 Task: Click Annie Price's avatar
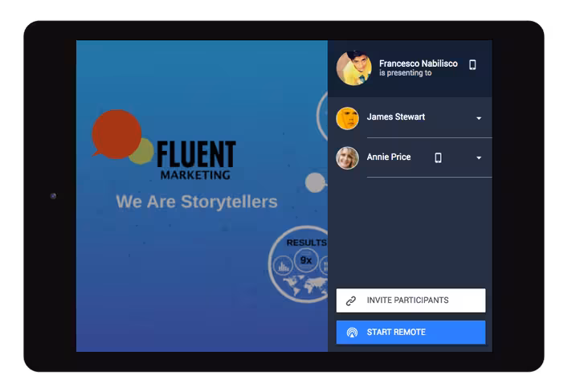pyautogui.click(x=347, y=158)
